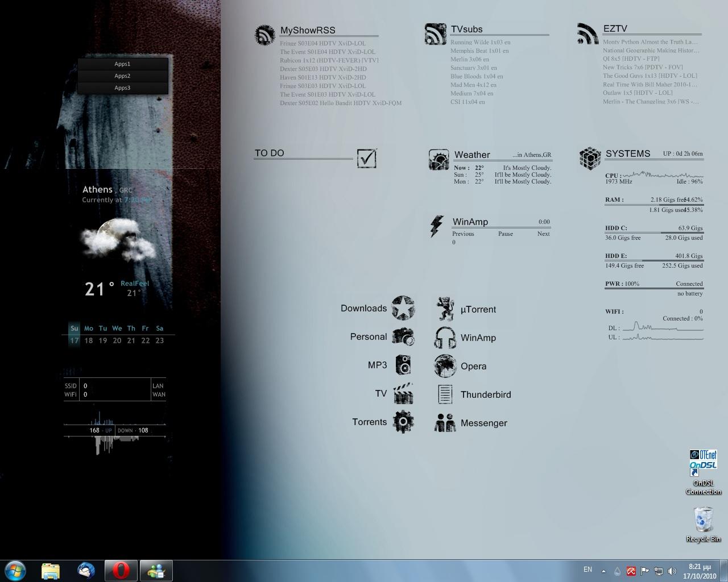Click the RAM usage bar
This screenshot has height=582, width=728.
[653, 205]
